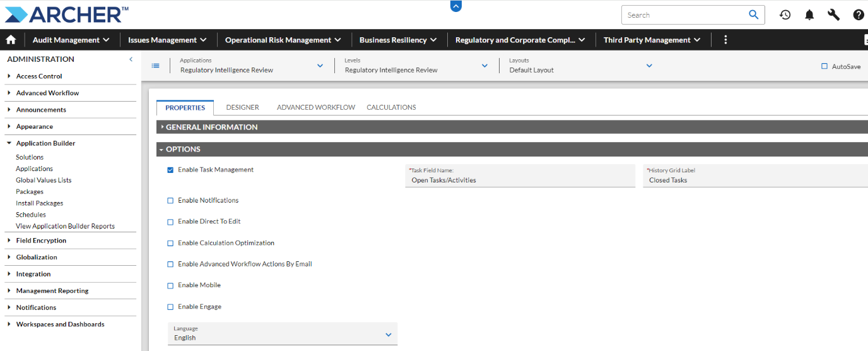Screen dimensions: 868x351
Task: Open the Third Party Management menu
Action: pos(652,40)
